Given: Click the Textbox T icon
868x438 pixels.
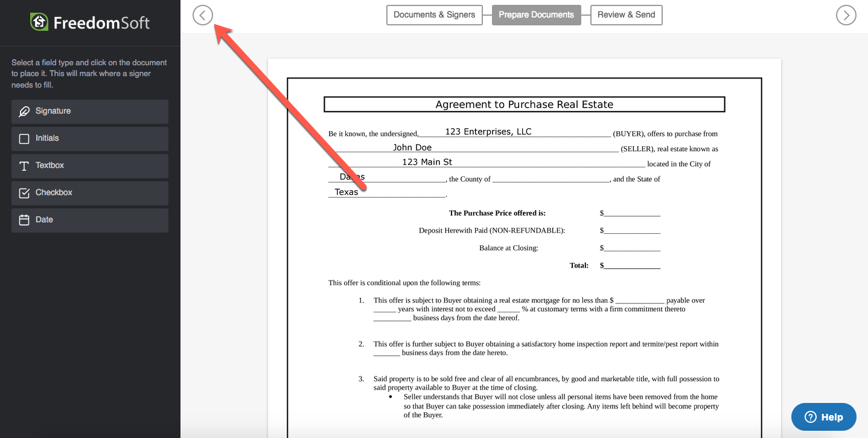Looking at the screenshot, I should [24, 166].
